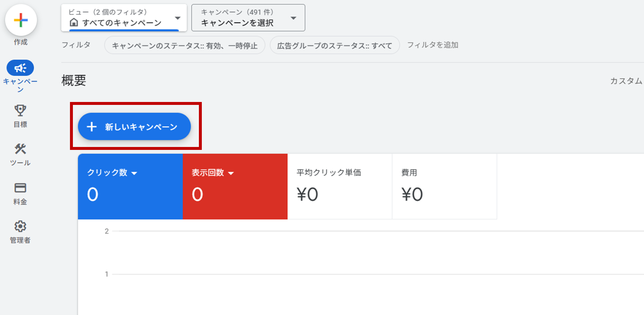The width and height of the screenshot is (644, 315).
Task: Open the Tools wrench icon
Action: 20,149
